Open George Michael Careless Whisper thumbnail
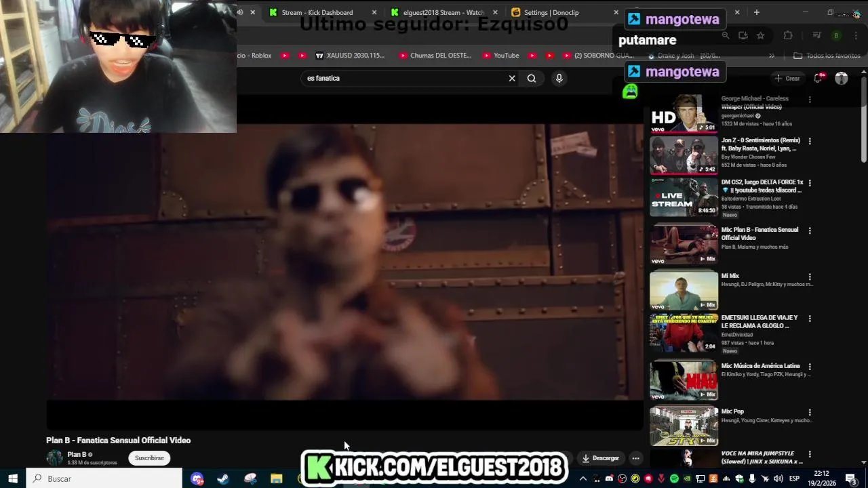This screenshot has width=868, height=488. pos(684,113)
